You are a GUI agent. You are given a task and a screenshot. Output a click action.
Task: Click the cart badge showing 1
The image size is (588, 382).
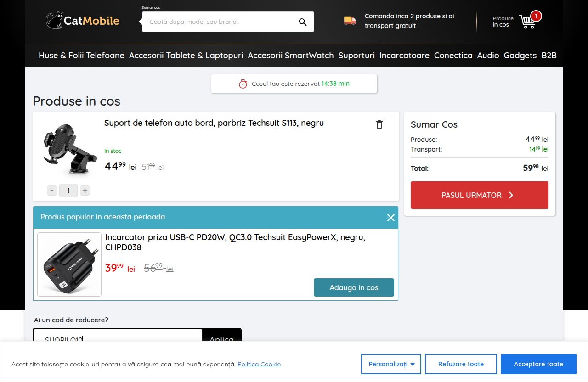(x=535, y=16)
